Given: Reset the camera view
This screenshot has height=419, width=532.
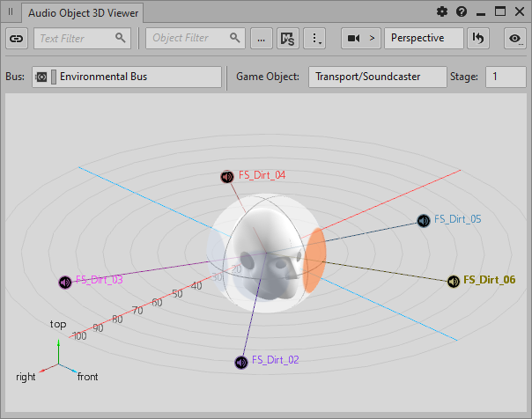Looking at the screenshot, I should [x=478, y=38].
